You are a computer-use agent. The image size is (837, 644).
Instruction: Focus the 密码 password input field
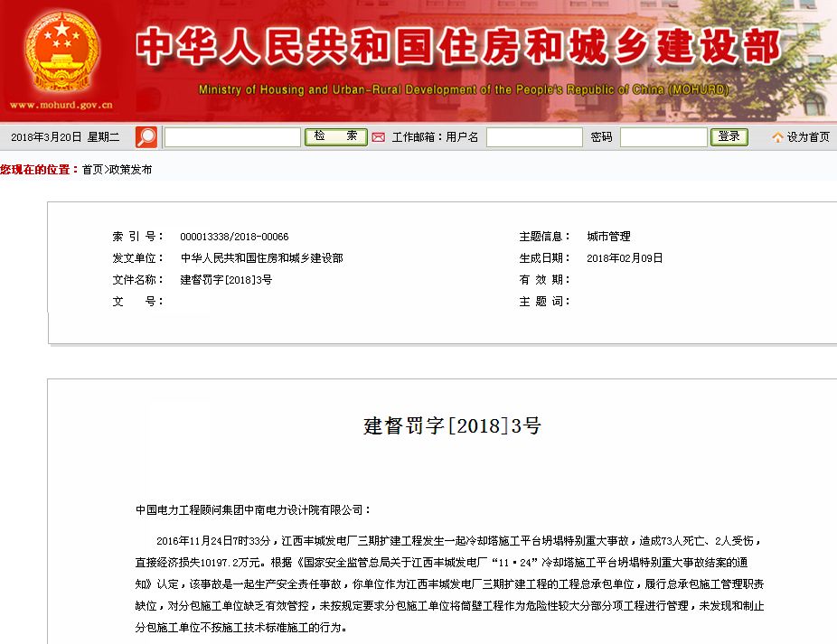click(663, 137)
